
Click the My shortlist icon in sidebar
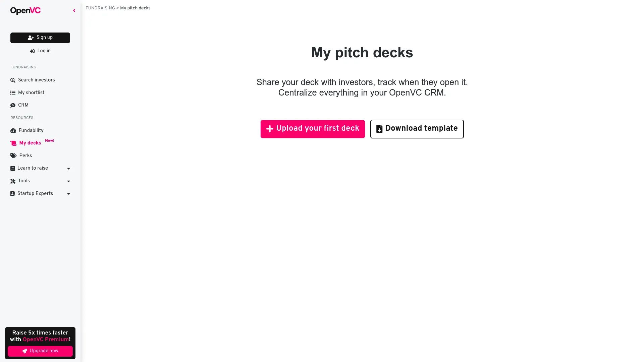(x=13, y=93)
